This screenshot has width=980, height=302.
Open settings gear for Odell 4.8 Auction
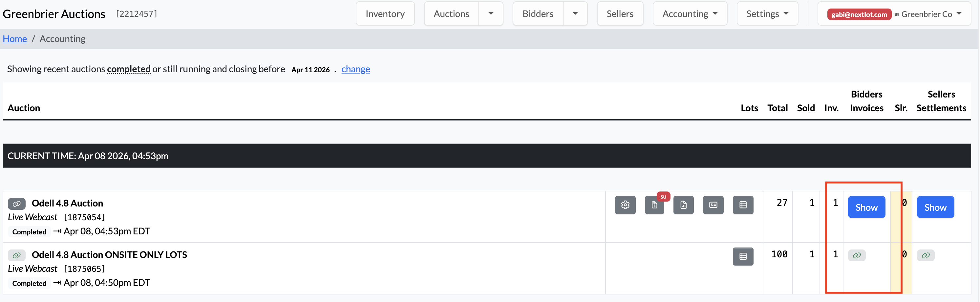[625, 205]
